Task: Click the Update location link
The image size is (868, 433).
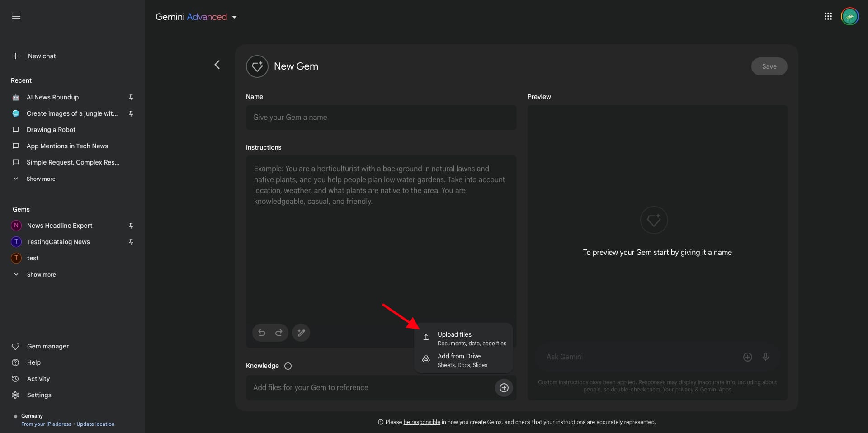Action: [95, 424]
